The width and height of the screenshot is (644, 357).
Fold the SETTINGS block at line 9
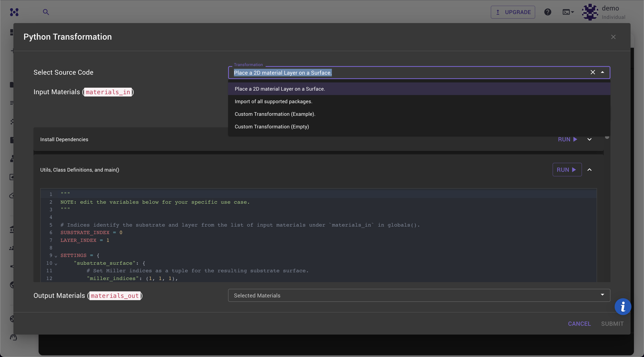pyautogui.click(x=56, y=256)
